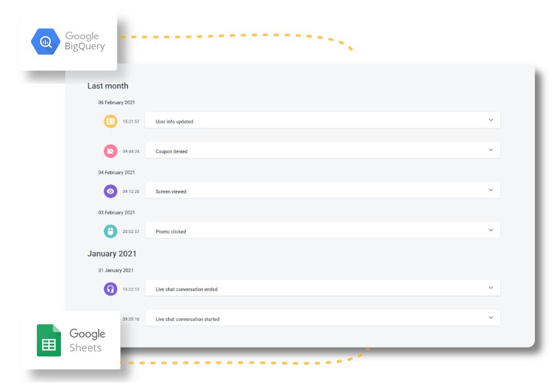The height and width of the screenshot is (392, 558).
Task: Click the 04 February 2021 date label
Action: 118,172
